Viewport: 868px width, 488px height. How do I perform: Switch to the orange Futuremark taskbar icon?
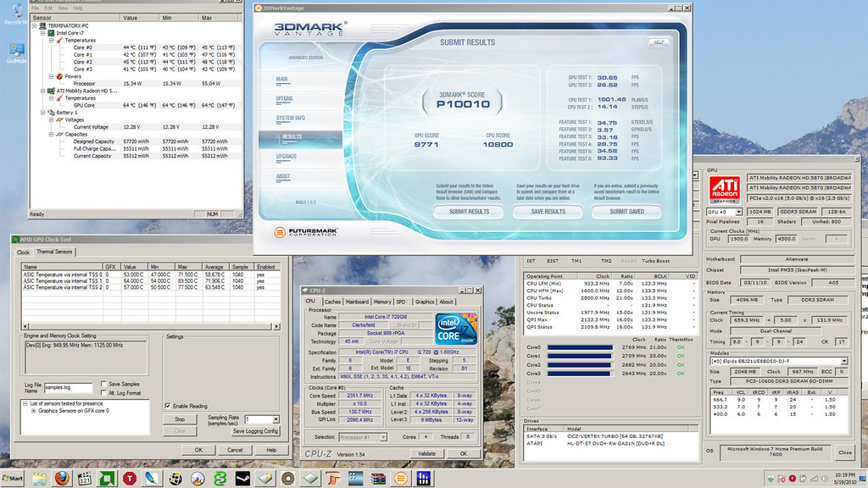401,479
